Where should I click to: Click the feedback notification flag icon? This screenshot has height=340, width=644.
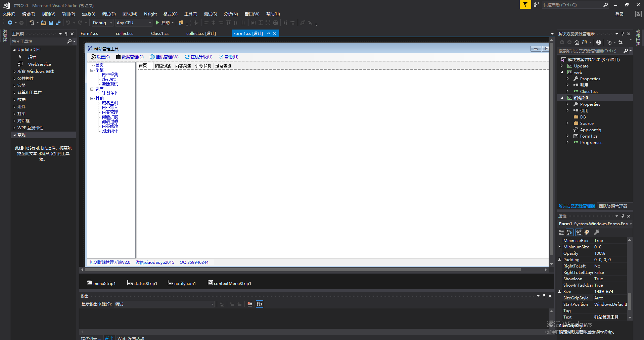(525, 5)
